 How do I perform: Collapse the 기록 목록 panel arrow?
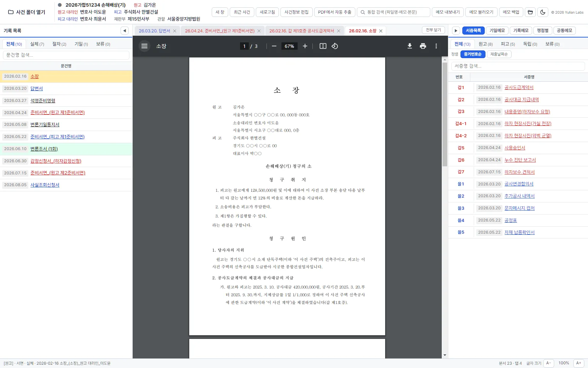125,31
